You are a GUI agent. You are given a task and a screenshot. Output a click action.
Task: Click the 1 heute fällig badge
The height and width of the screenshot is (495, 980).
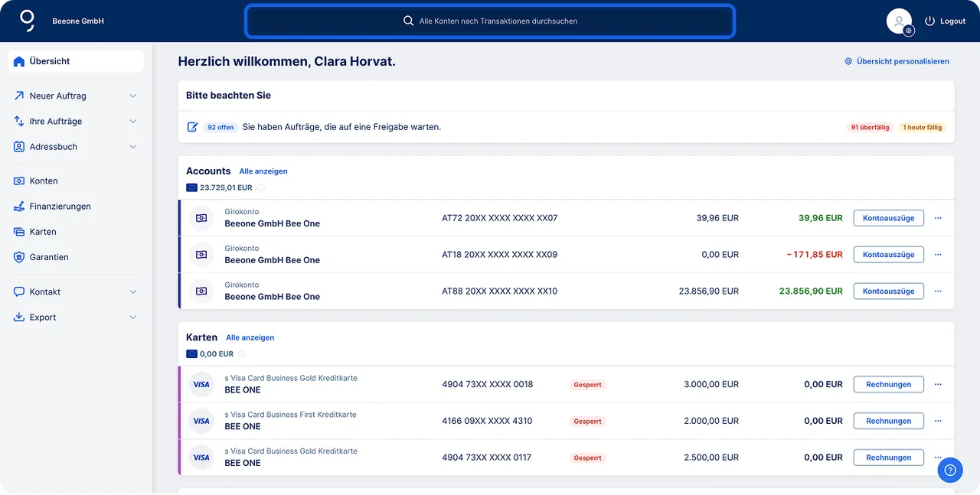pos(923,127)
